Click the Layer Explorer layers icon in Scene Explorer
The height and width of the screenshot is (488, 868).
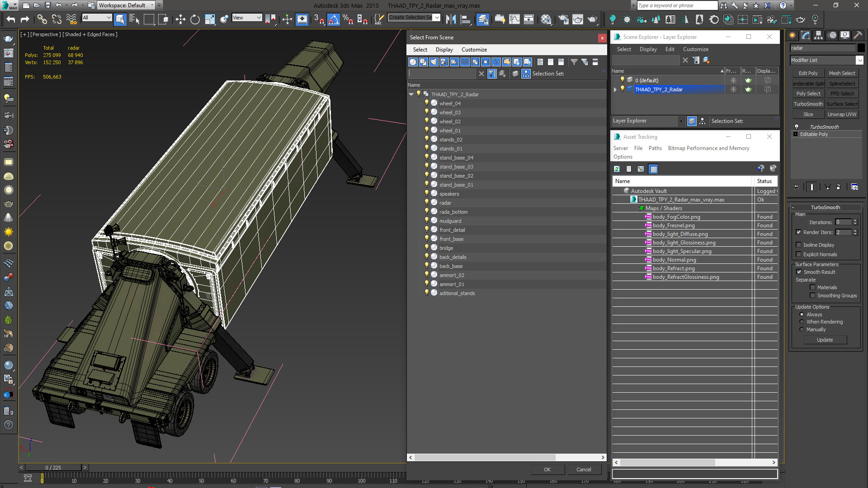point(691,121)
